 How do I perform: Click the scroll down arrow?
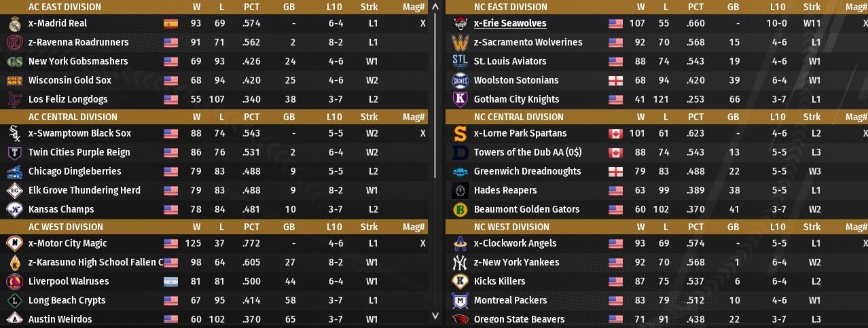[x=435, y=315]
